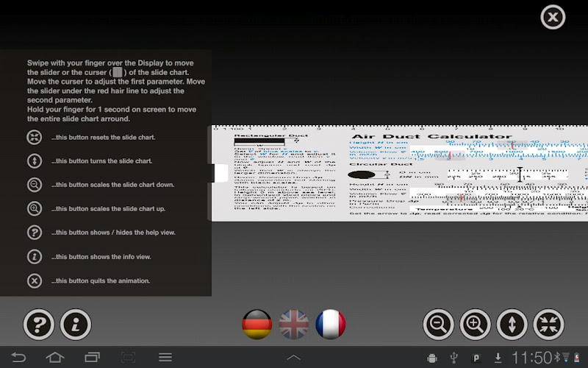Viewport: 588px width, 368px height.
Task: Scale the slide chart down with zoom-out button
Action: coord(438,325)
